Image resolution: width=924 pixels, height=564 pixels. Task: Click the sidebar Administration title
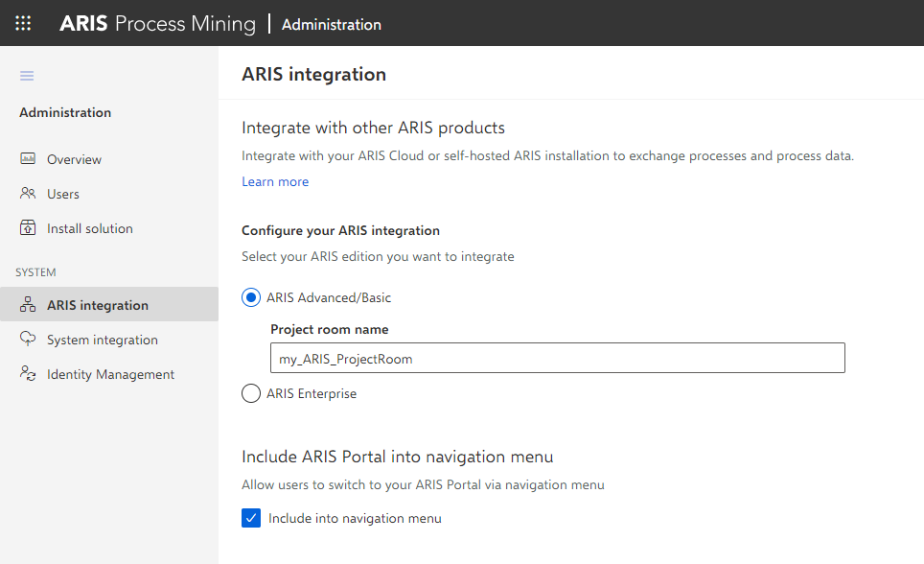(x=65, y=112)
